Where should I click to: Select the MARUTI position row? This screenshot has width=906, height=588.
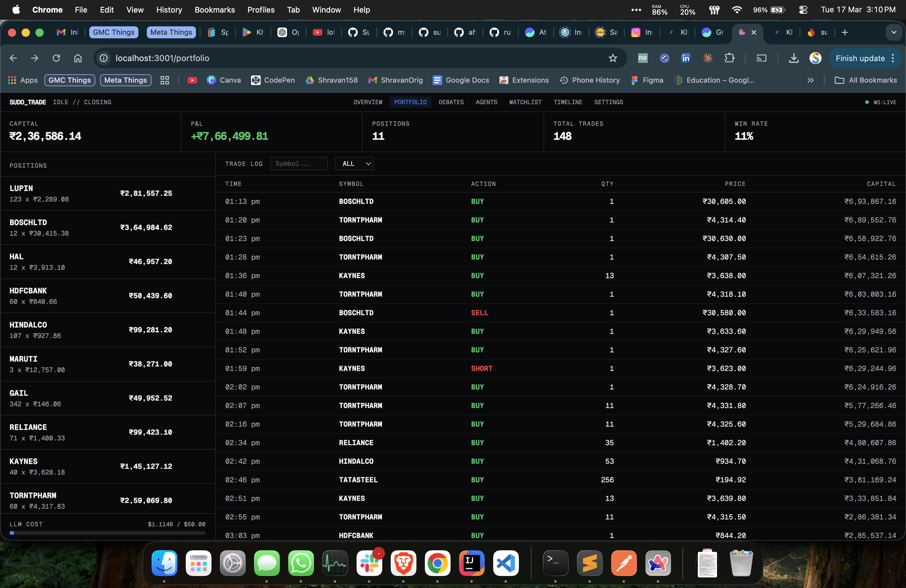(108, 364)
